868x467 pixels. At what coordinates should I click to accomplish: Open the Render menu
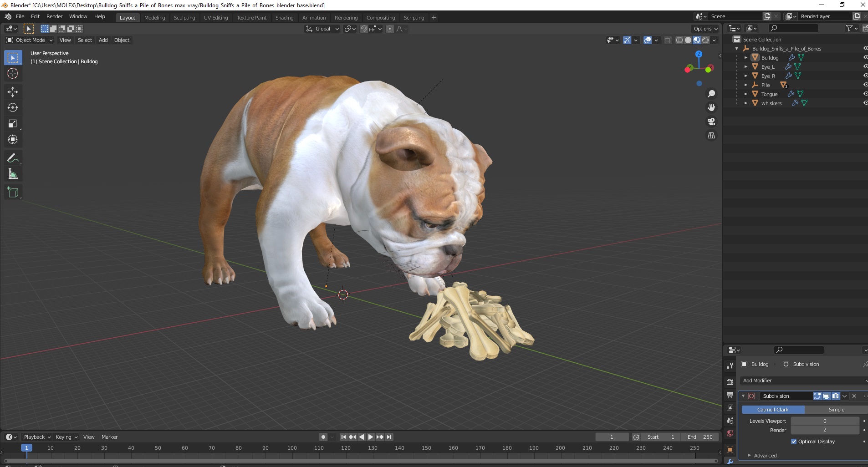click(54, 16)
